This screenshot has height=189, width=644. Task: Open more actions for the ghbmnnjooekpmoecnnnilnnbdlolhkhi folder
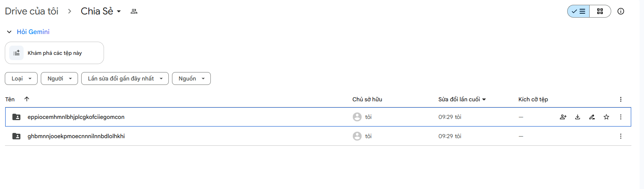[621, 136]
